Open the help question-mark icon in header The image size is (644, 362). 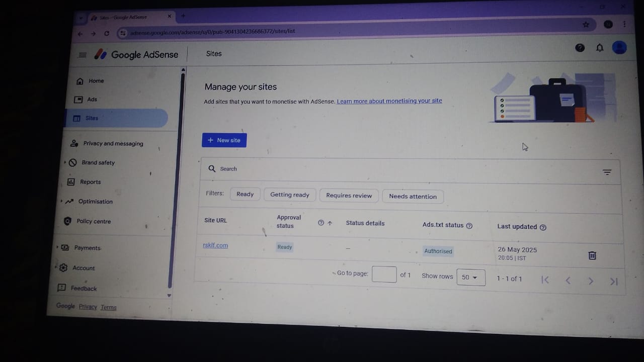pyautogui.click(x=580, y=48)
